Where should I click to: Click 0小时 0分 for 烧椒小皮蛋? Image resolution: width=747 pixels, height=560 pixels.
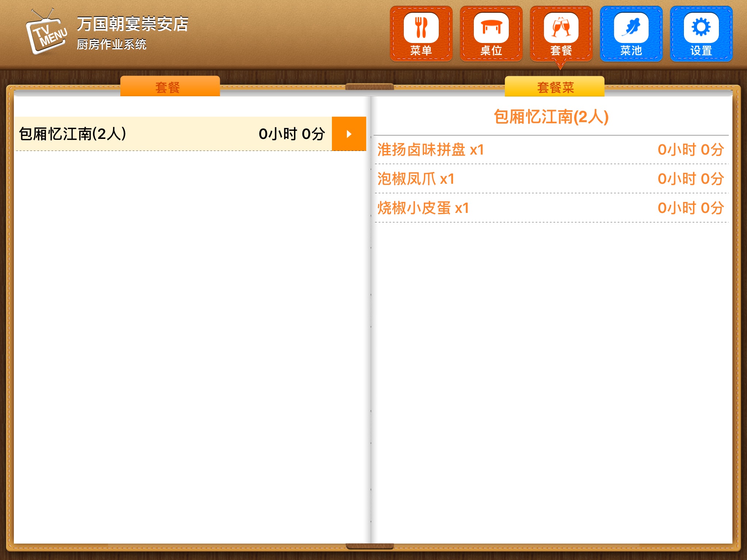click(691, 208)
